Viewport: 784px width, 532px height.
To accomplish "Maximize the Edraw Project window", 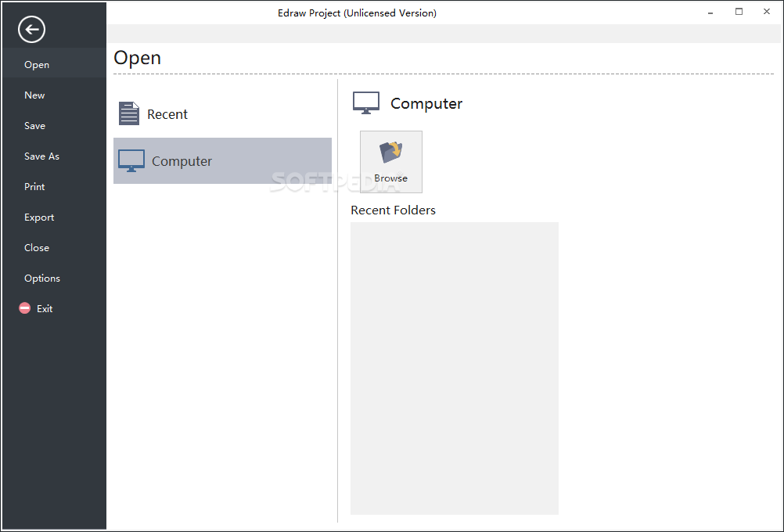I will 739,12.
